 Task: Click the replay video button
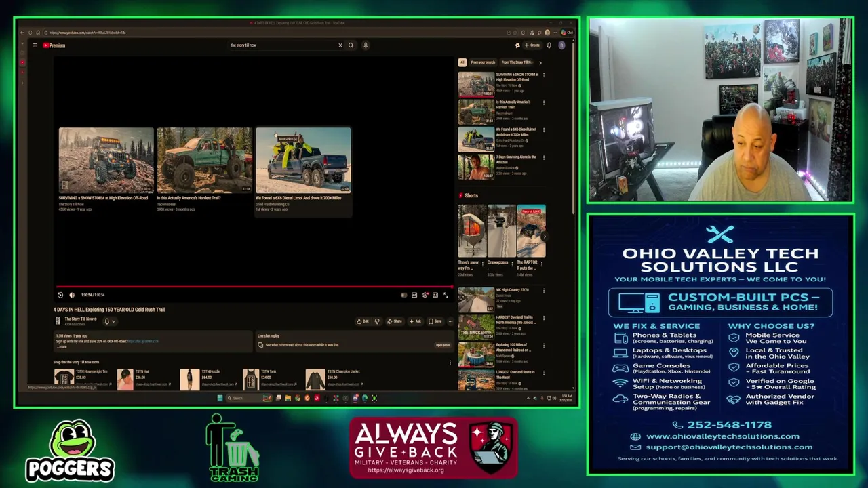[x=60, y=295]
